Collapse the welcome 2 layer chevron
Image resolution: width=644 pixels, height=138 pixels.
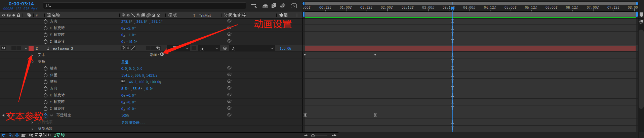(26, 48)
